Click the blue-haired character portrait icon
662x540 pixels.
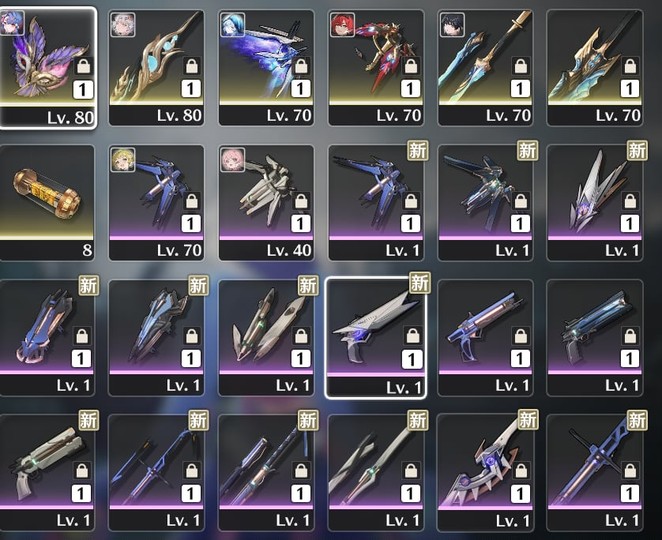(x=233, y=24)
